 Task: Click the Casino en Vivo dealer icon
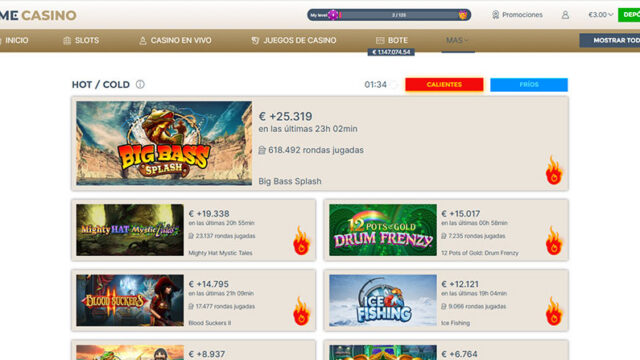click(x=142, y=40)
